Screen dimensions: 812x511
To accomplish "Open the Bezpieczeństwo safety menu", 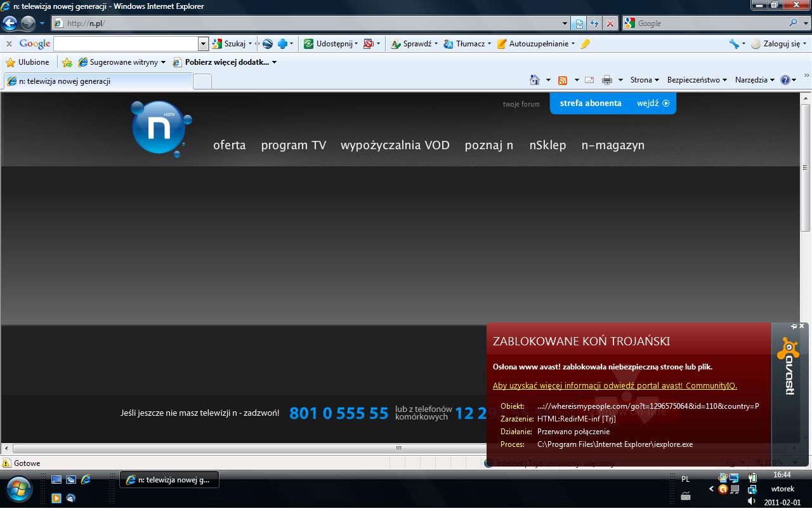I will 697,80.
